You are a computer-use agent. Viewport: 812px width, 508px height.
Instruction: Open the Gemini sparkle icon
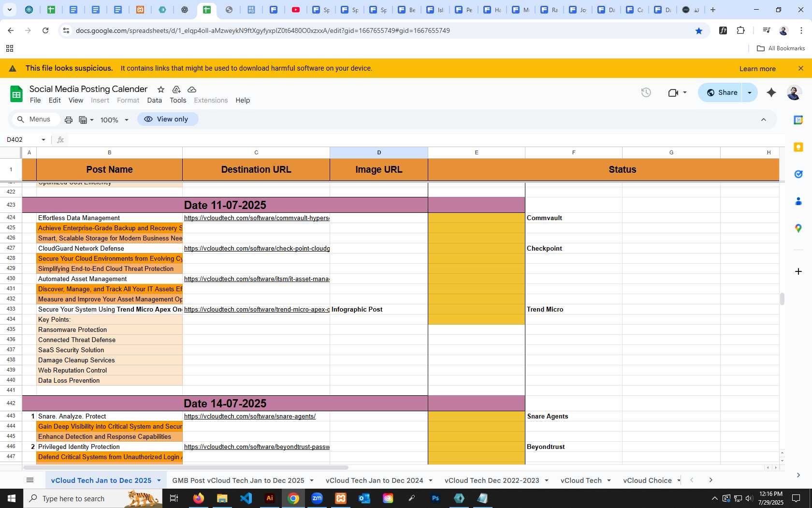coord(771,92)
